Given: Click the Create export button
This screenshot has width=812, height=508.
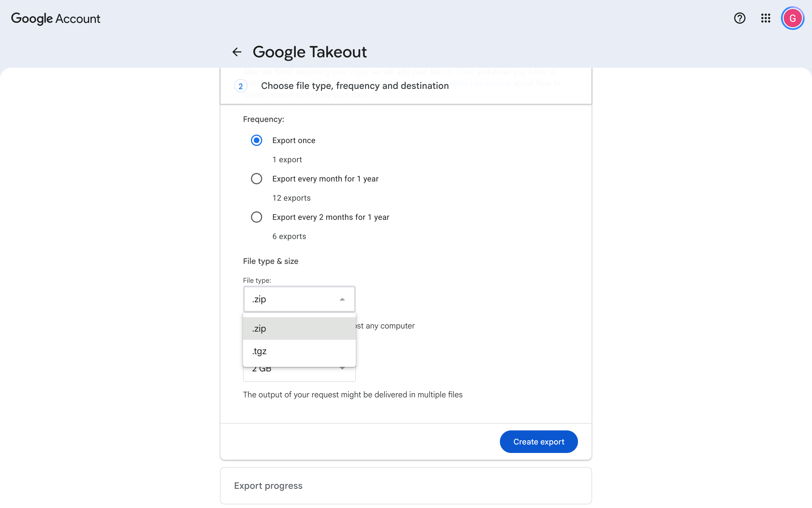Looking at the screenshot, I should 539,441.
